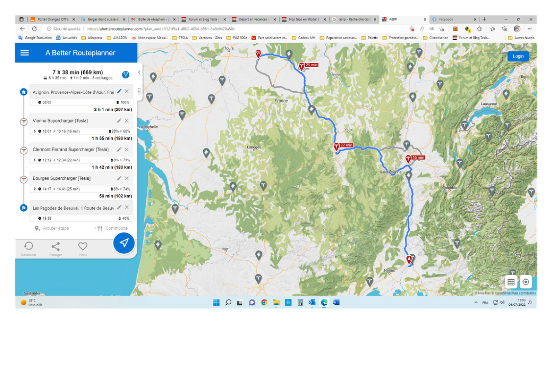This screenshot has height=392, width=554.
Task: Open the Windows Start menu
Action: (x=216, y=302)
